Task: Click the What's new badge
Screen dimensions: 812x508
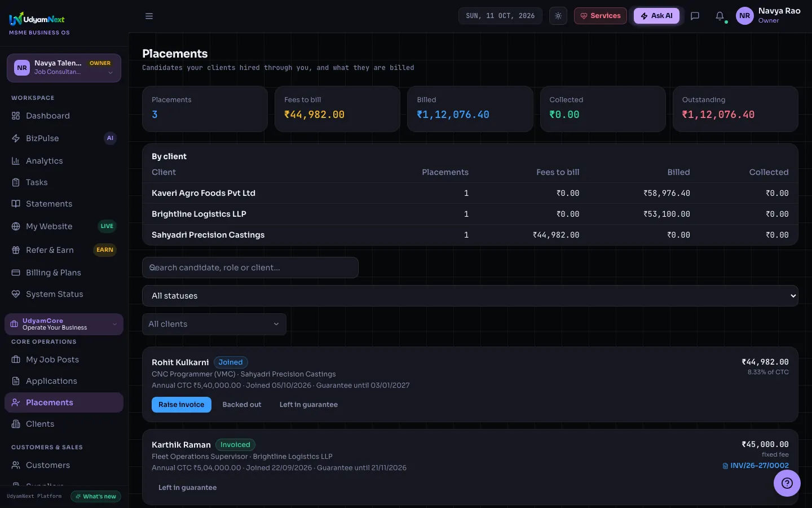Action: tap(96, 497)
